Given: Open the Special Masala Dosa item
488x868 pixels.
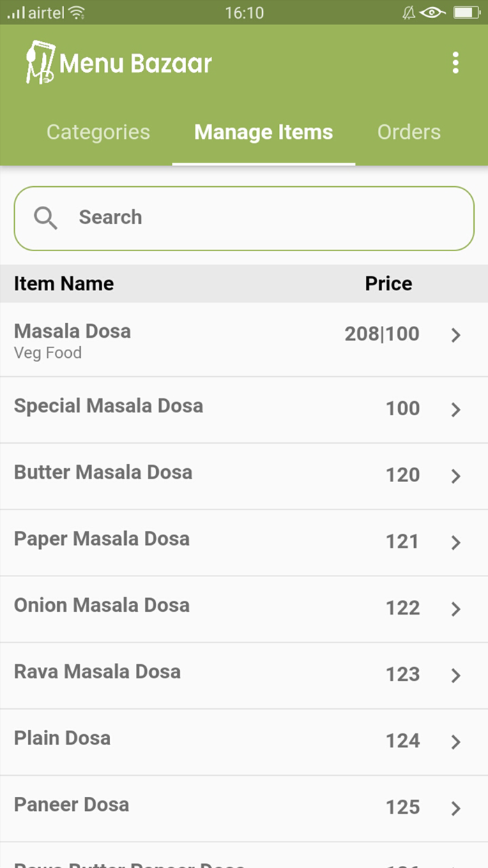Looking at the screenshot, I should [x=244, y=409].
